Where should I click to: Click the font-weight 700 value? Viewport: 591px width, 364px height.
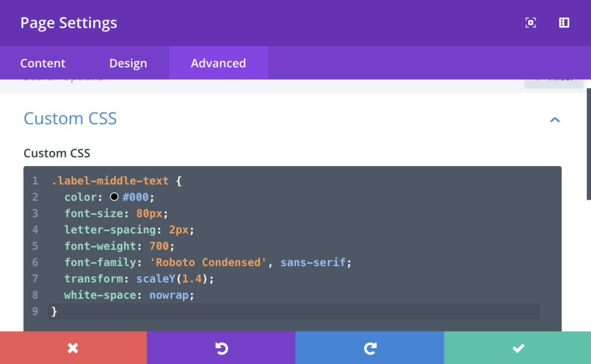(x=159, y=246)
